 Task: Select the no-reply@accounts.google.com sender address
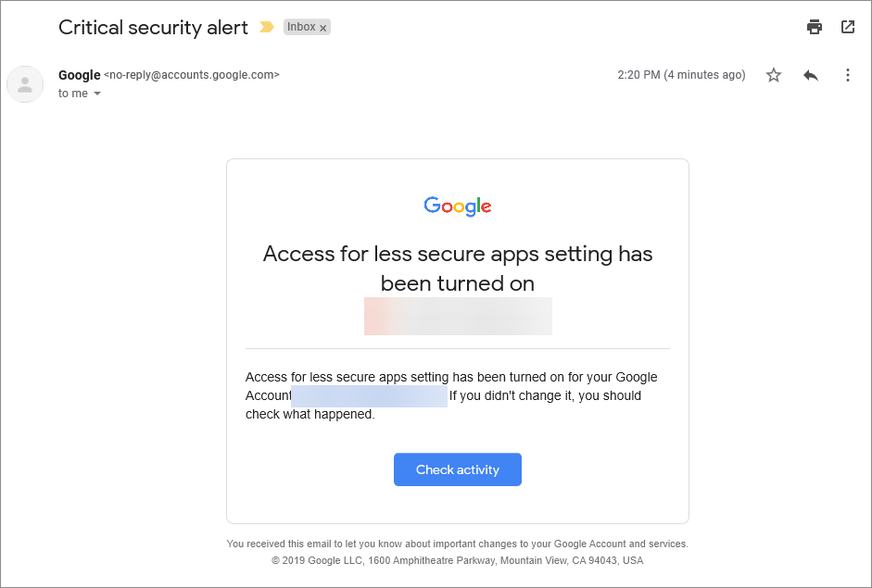point(192,74)
